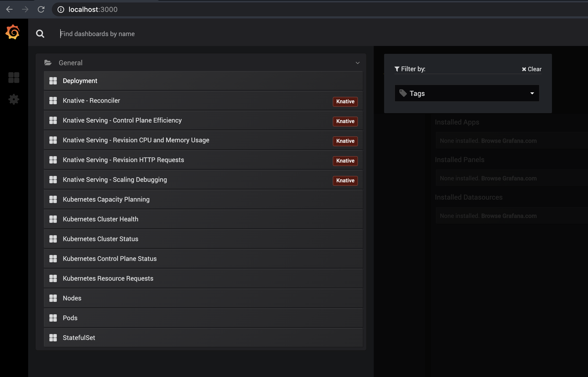Open Knative Serving - Revision HTTP Requests
This screenshot has width=588, height=377.
click(203, 160)
